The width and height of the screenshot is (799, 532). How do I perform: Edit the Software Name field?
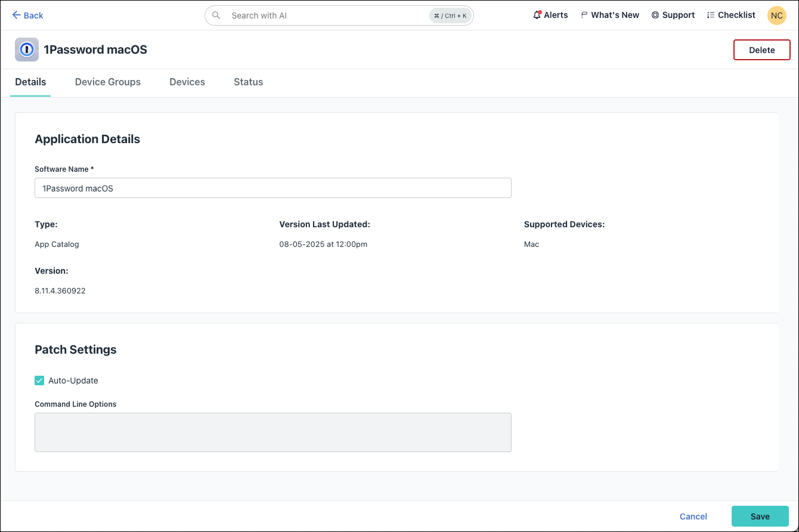(273, 188)
